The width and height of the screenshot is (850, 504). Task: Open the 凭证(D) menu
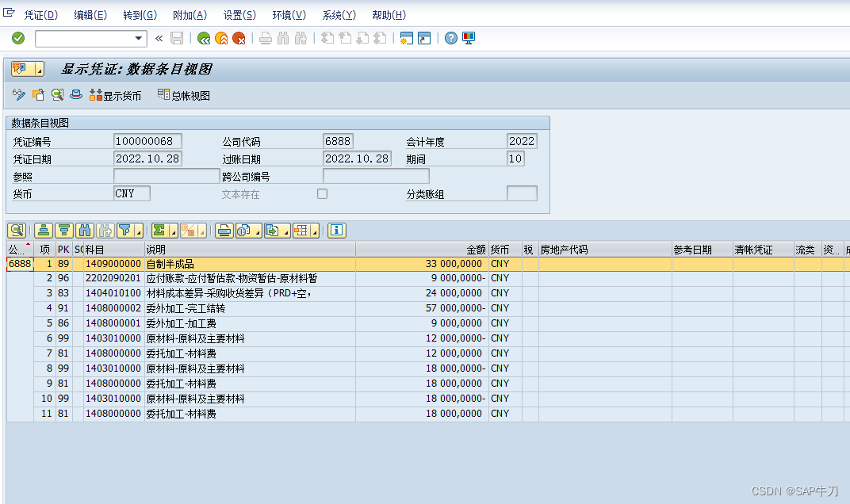pos(40,15)
